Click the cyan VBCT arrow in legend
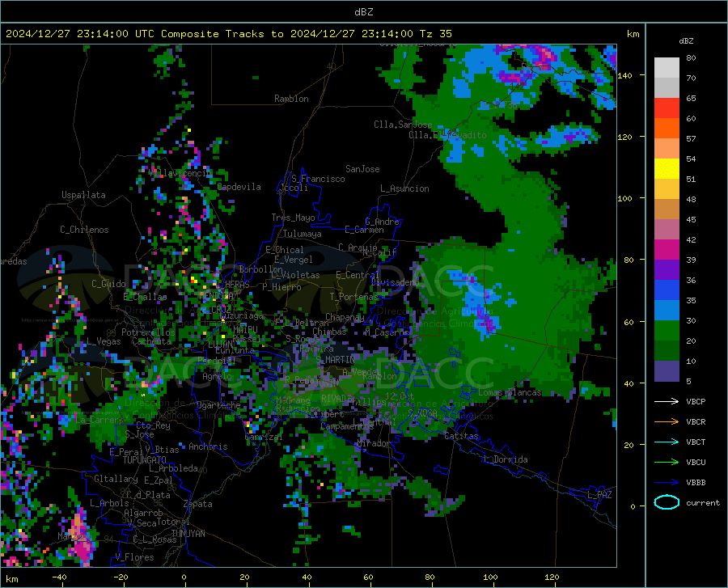This screenshot has width=728, height=588. (667, 442)
